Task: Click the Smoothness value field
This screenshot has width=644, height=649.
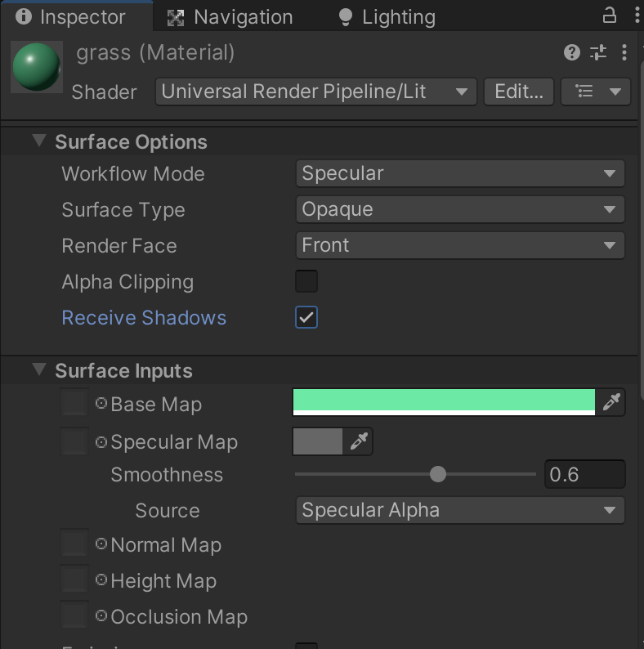Action: (584, 474)
